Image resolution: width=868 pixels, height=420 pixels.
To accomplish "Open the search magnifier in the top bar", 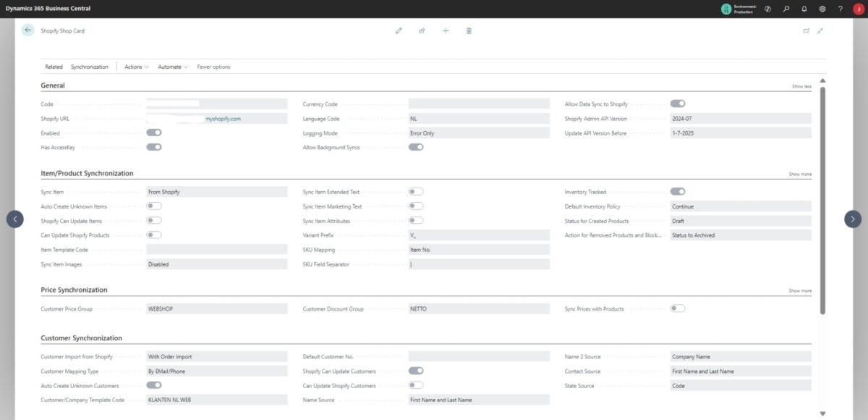I will [x=786, y=9].
